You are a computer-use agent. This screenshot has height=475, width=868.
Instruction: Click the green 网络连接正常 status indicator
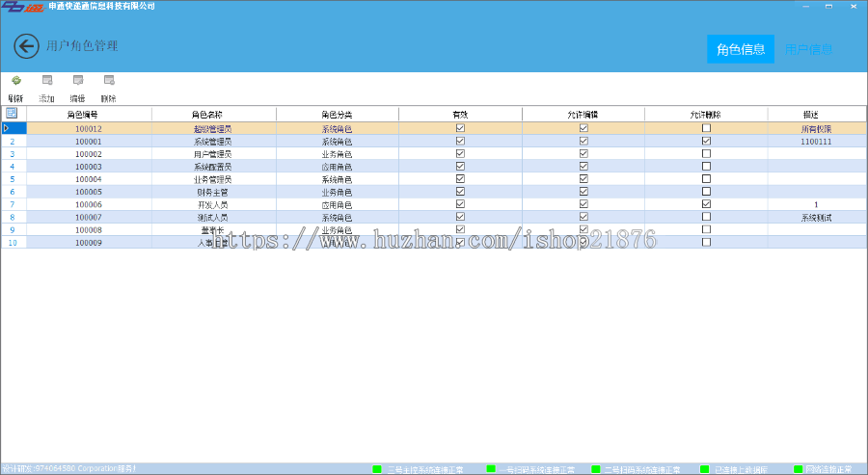point(798,469)
